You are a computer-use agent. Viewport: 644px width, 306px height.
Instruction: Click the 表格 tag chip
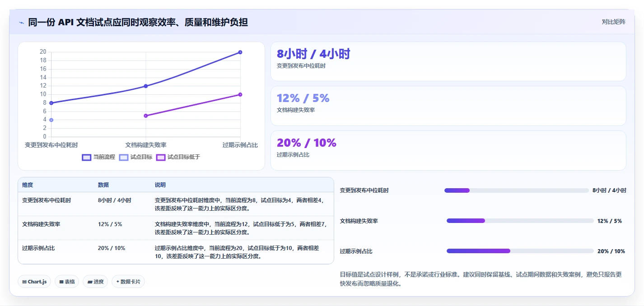click(67, 282)
